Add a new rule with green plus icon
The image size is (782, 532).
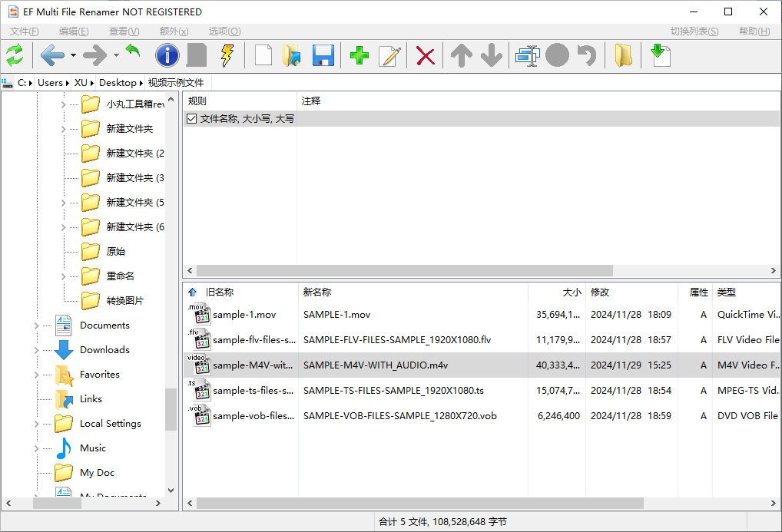pyautogui.click(x=358, y=55)
